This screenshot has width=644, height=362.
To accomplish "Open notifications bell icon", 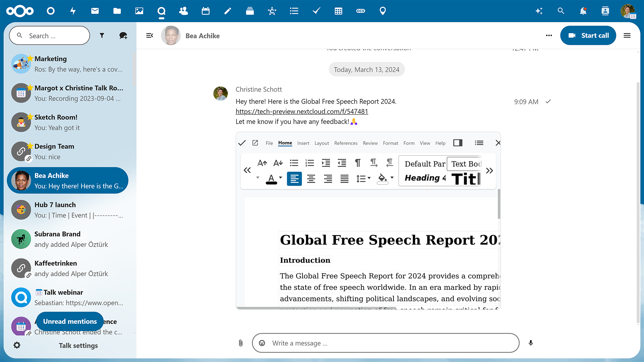I will pos(583,11).
